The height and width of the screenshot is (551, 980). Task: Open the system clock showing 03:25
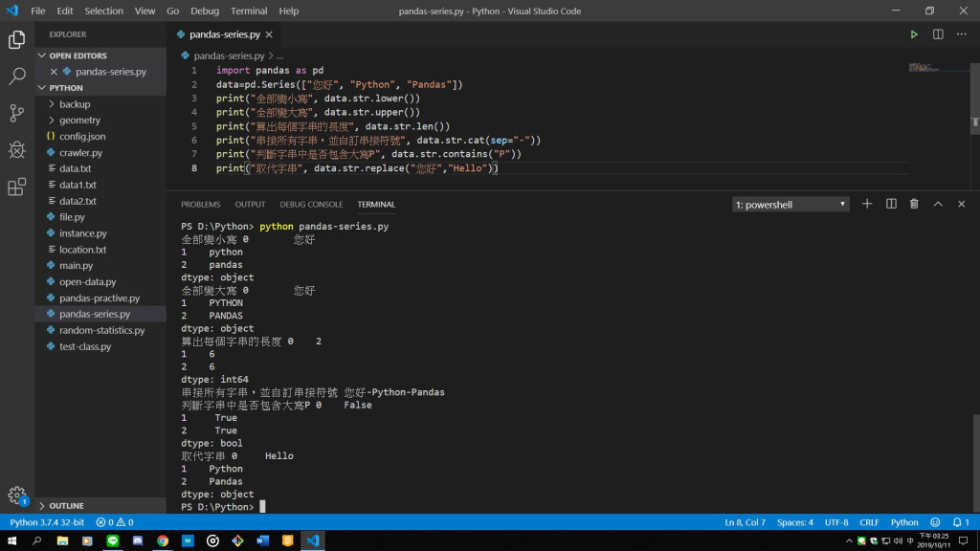coord(934,541)
